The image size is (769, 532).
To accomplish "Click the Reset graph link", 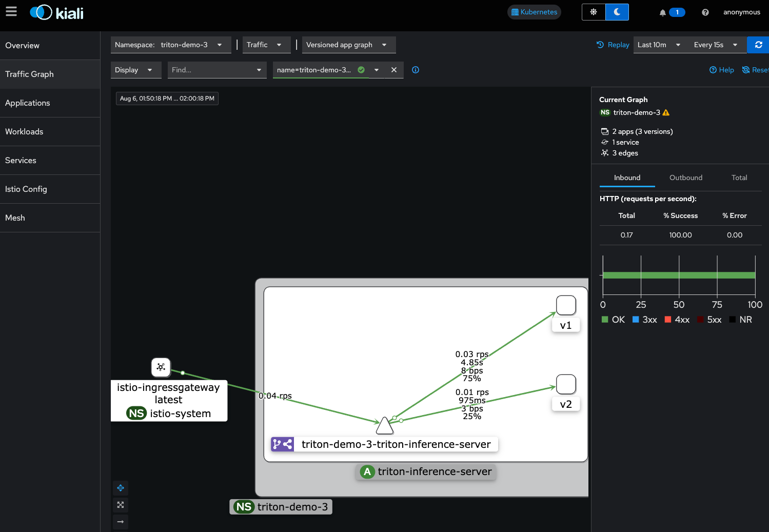I will pyautogui.click(x=756, y=70).
